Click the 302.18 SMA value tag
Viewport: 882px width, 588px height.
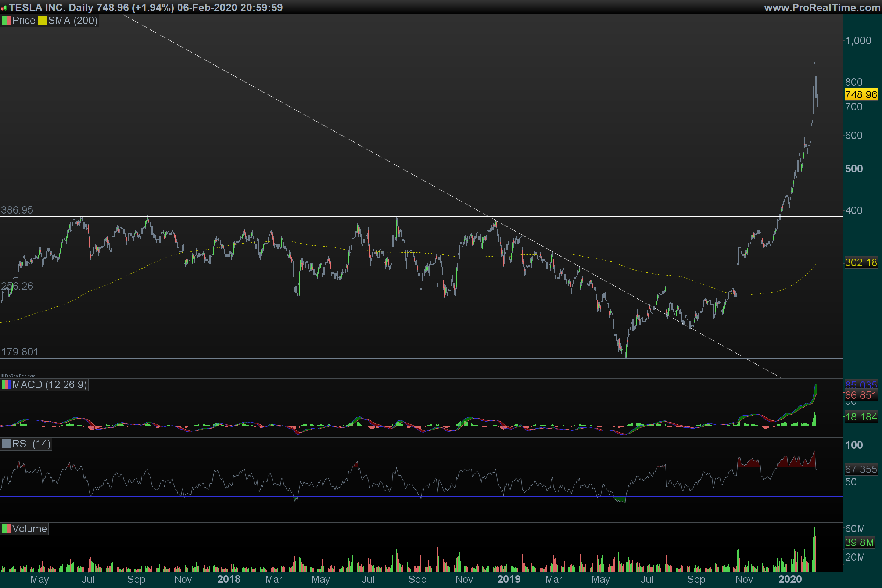[861, 262]
